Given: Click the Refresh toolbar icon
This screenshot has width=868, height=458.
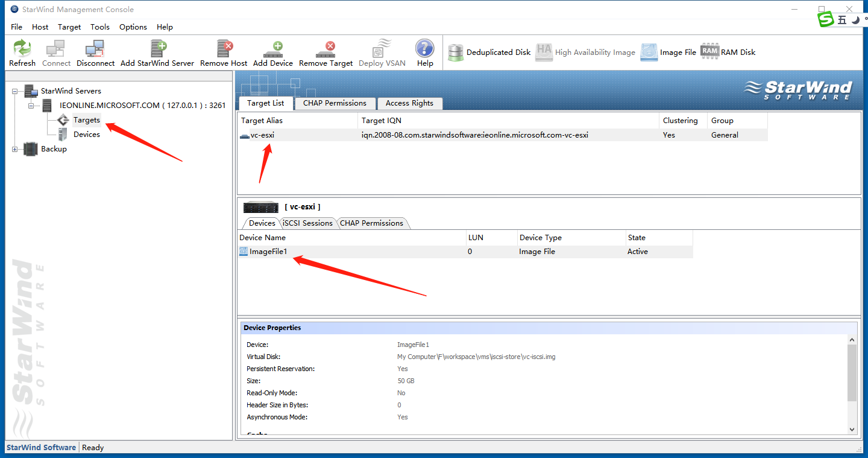Looking at the screenshot, I should [x=22, y=49].
